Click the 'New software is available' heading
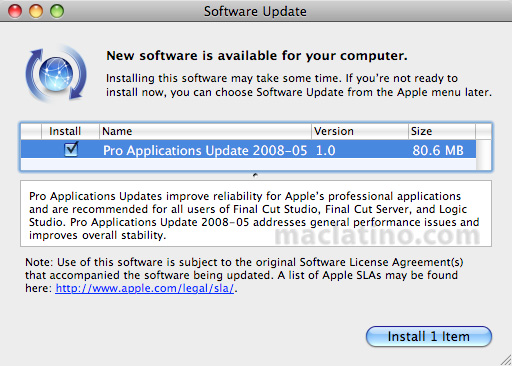Screen dimensions: 512x366 coord(257,56)
